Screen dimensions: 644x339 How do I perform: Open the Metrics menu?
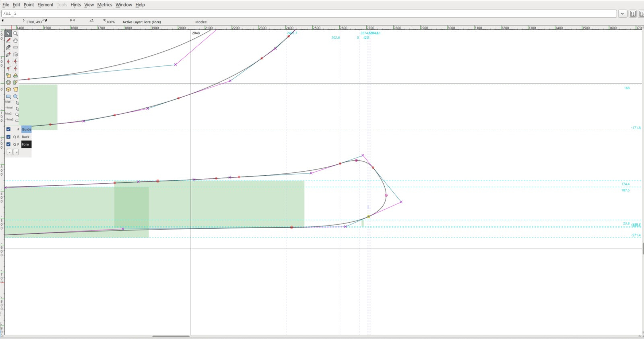point(104,5)
